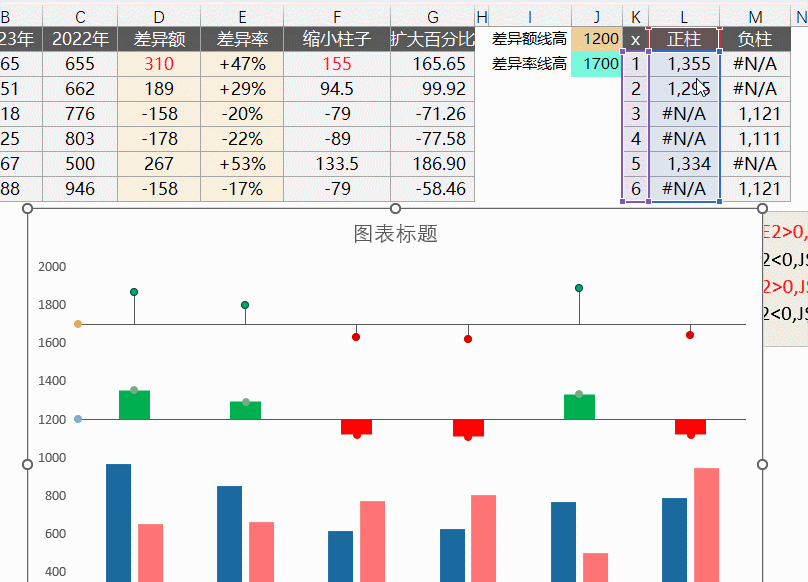Click the 2000 axis label in chart
This screenshot has width=808, height=582.
[52, 267]
